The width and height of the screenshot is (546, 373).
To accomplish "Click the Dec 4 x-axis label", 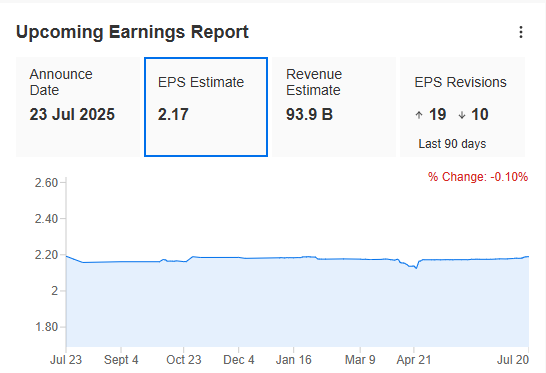I will coord(239,360).
